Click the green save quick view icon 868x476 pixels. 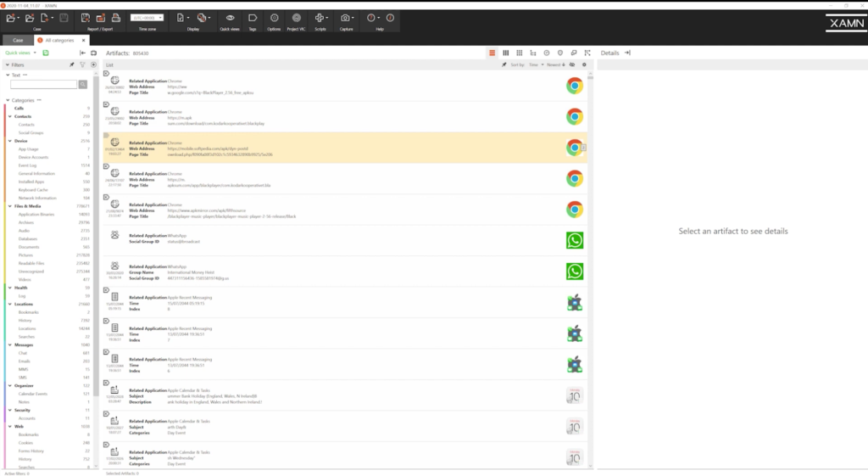[x=46, y=53]
